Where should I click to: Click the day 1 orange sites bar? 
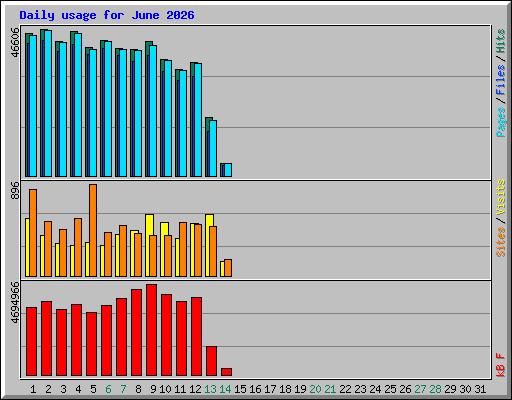click(33, 233)
